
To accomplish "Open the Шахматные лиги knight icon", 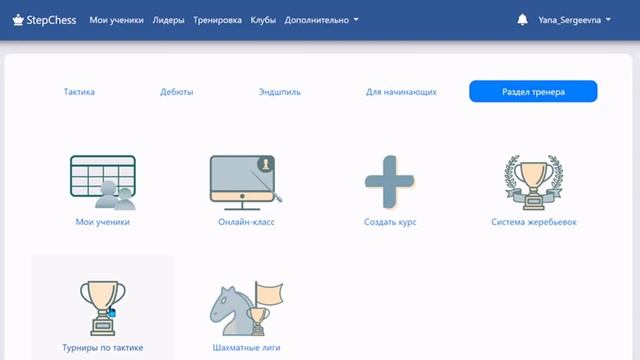I will [x=246, y=308].
